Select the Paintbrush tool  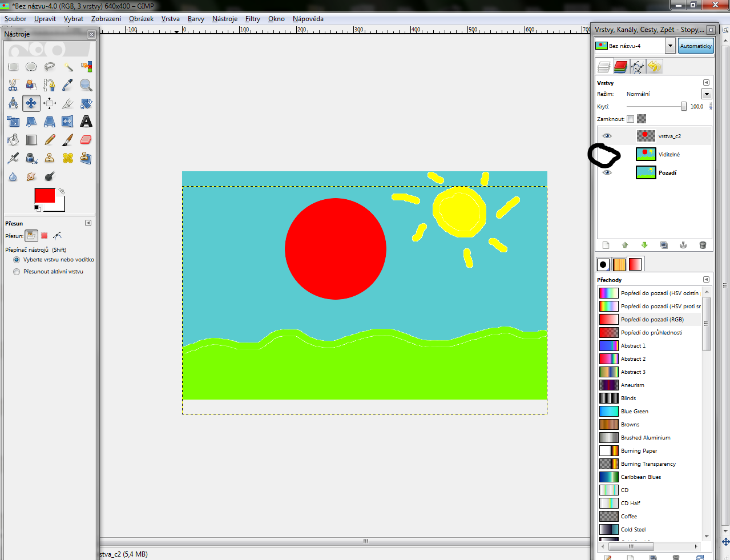pos(68,140)
